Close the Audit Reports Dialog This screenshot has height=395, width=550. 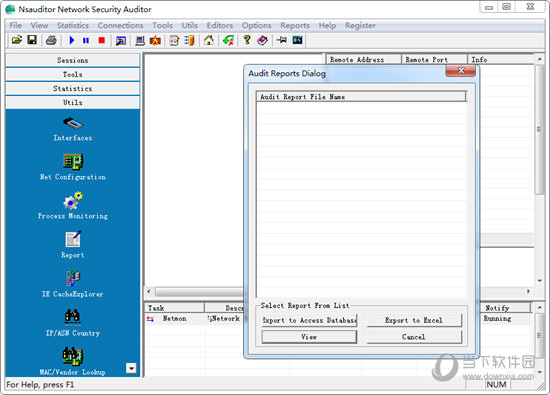pos(461,71)
